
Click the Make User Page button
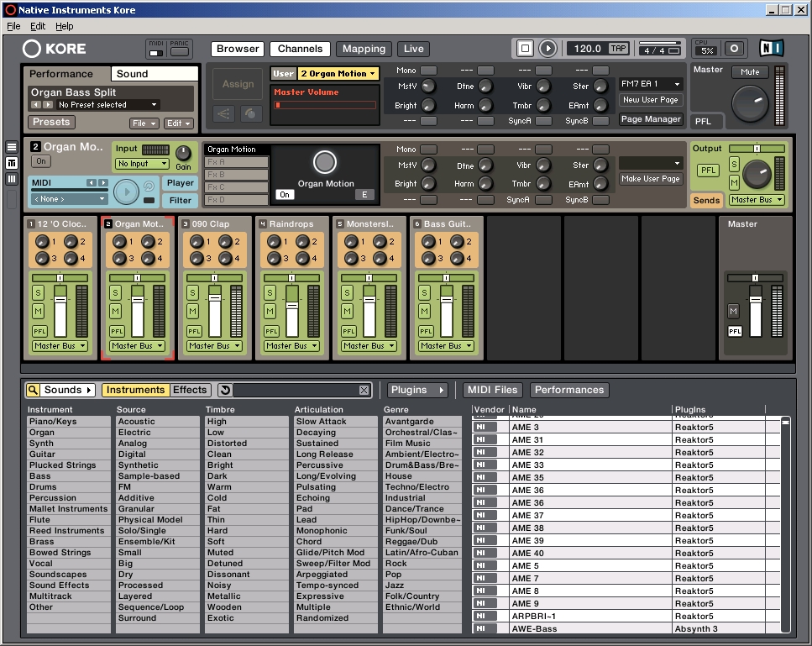click(651, 179)
